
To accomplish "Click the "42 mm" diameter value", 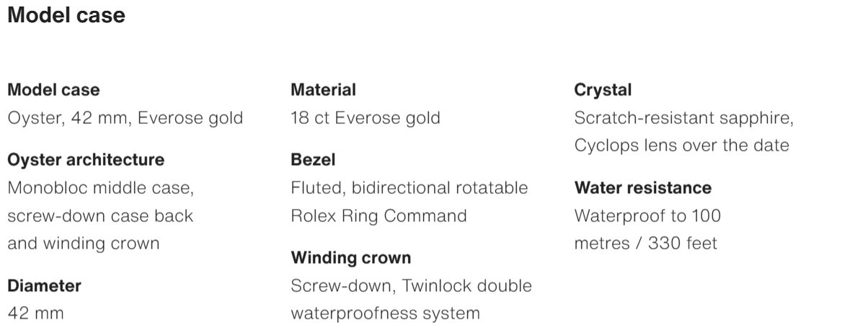I will pos(35,314).
